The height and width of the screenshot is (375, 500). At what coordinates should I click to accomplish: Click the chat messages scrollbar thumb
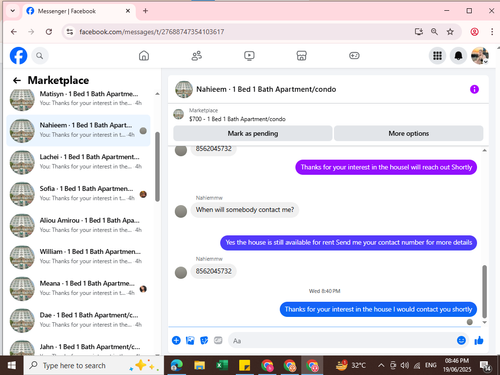(484, 291)
